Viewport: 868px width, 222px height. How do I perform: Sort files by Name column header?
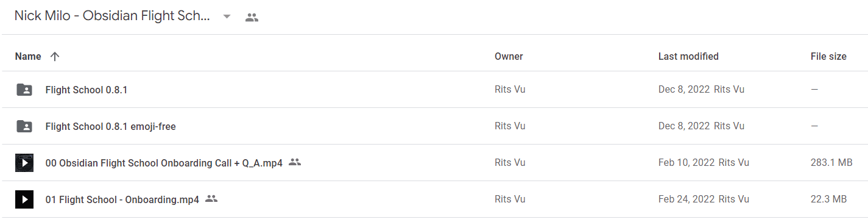28,56
